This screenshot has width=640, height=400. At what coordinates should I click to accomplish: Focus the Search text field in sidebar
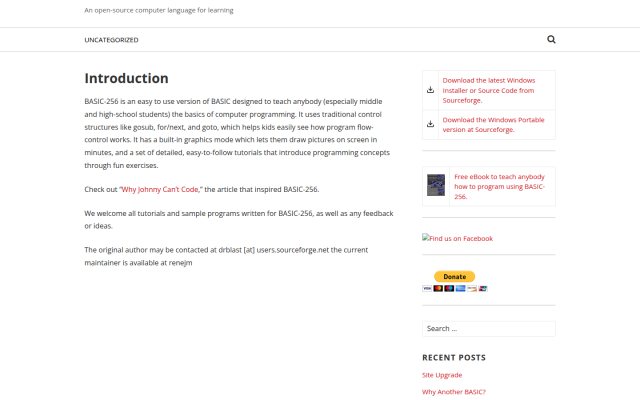pos(489,329)
